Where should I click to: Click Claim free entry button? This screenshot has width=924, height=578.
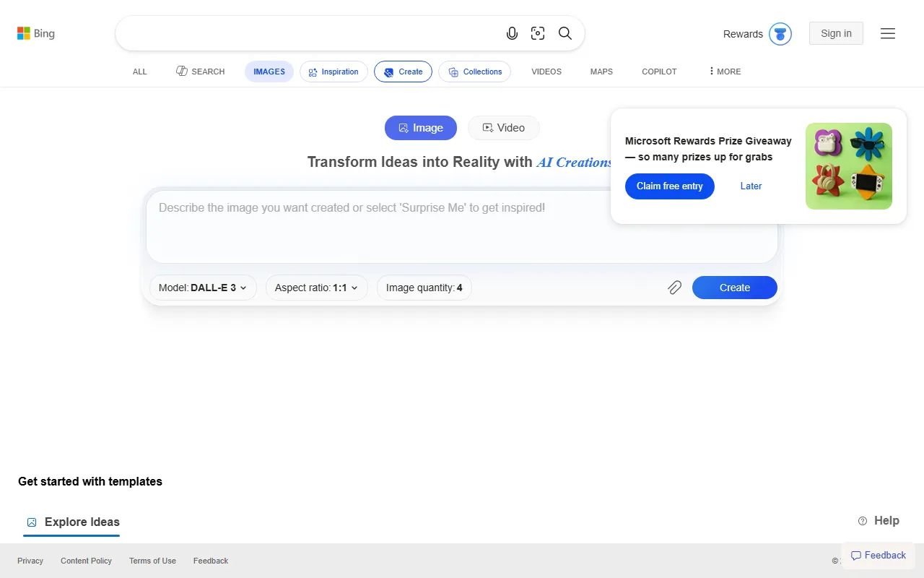tap(669, 186)
